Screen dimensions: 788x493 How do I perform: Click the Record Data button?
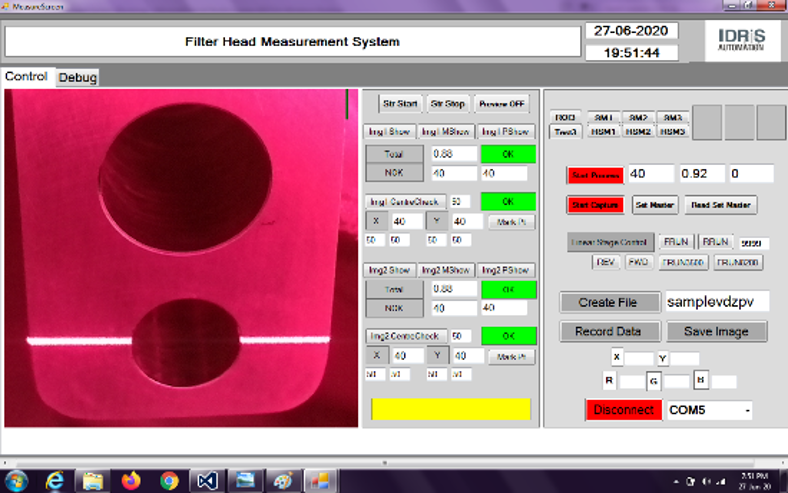[x=610, y=331]
